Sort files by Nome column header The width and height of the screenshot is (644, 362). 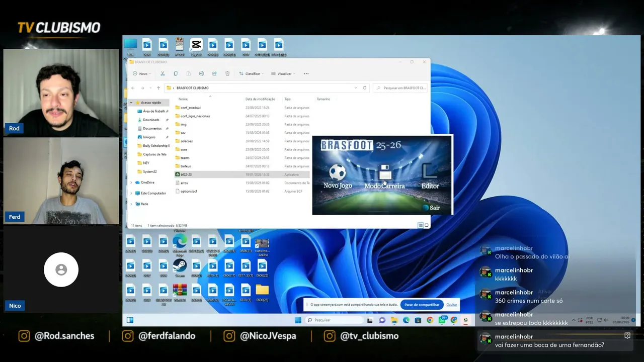183,99
